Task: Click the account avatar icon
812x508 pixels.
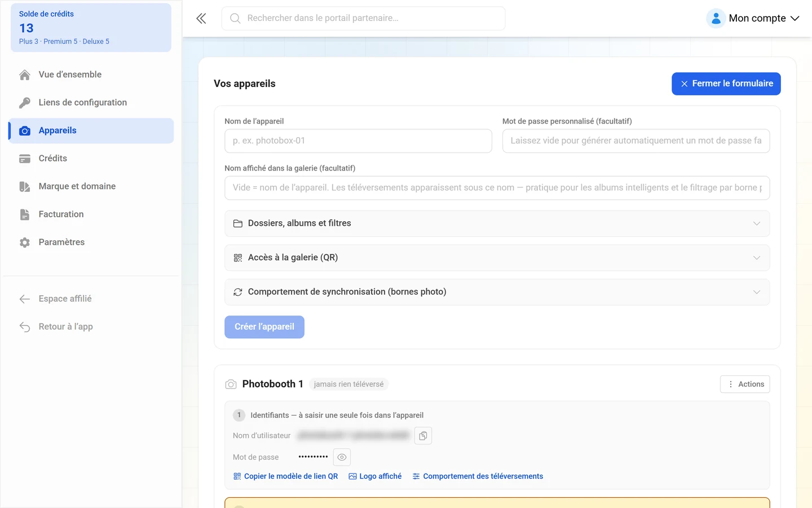Action: 716,19
